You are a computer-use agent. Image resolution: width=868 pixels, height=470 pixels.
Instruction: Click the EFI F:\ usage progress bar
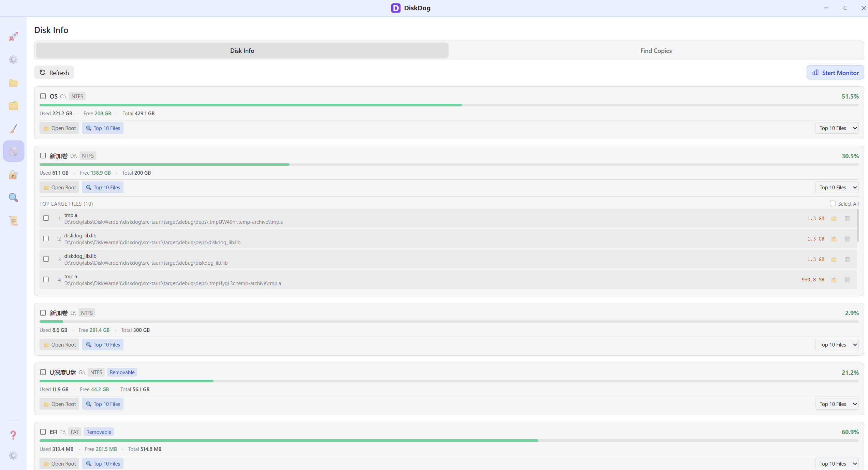tap(449, 441)
